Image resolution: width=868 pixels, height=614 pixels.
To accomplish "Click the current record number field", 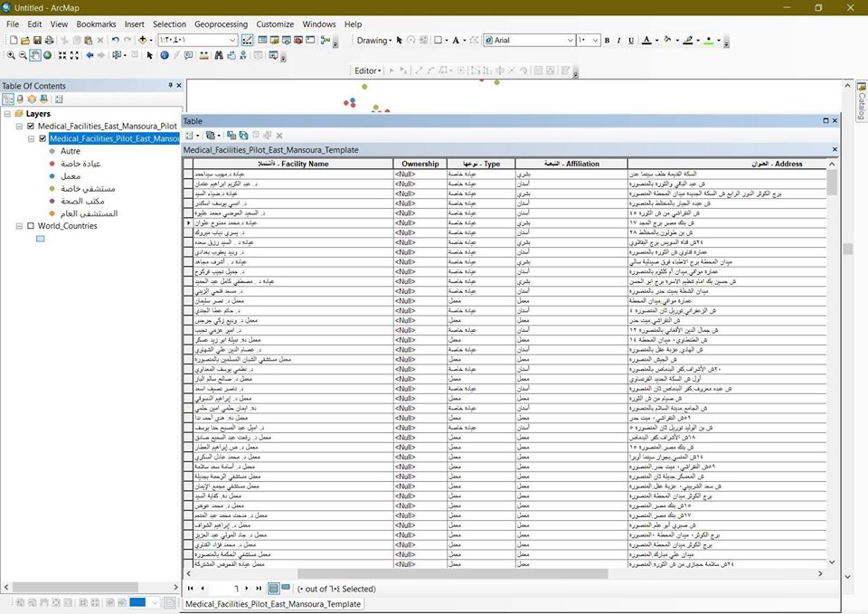I will pos(224,589).
